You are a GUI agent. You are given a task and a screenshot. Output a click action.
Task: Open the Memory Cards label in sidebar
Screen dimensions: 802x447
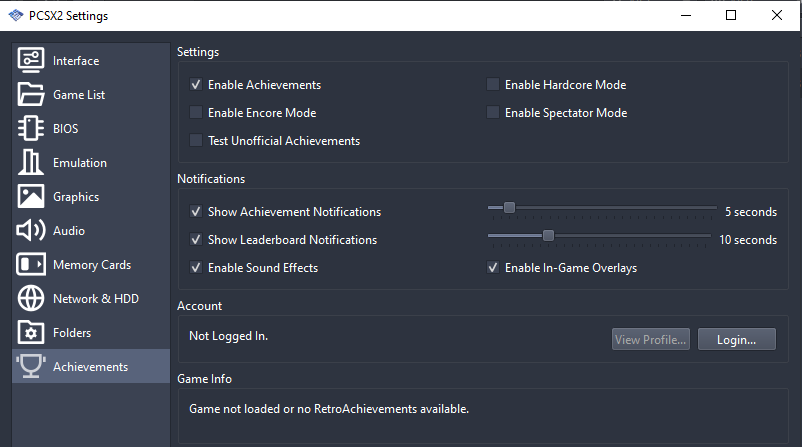[x=92, y=265]
